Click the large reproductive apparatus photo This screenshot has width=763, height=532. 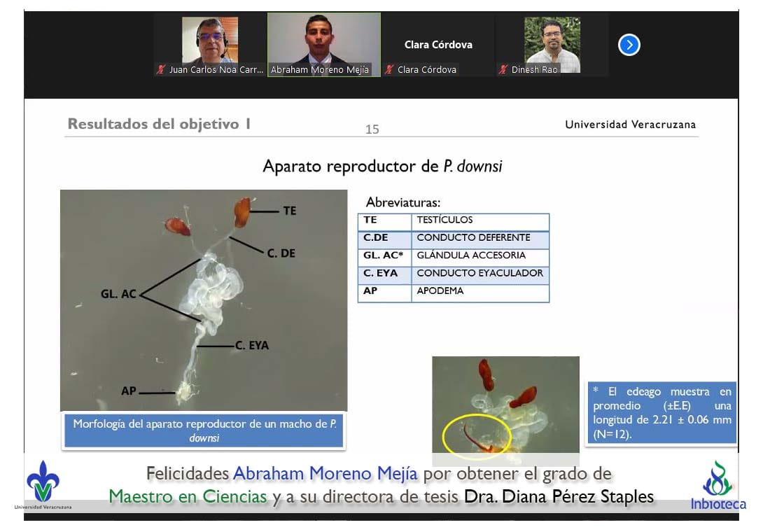tap(203, 300)
